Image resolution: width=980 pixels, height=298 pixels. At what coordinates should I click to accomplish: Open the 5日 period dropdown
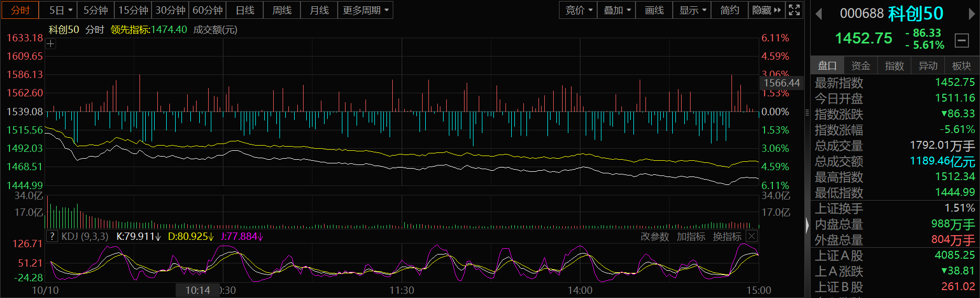pyautogui.click(x=60, y=10)
